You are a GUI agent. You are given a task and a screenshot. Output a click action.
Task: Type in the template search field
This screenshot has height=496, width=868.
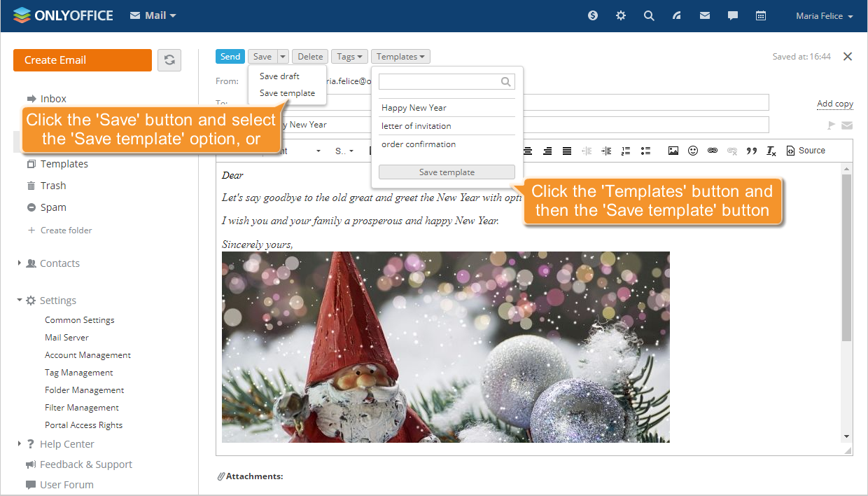pyautogui.click(x=441, y=81)
